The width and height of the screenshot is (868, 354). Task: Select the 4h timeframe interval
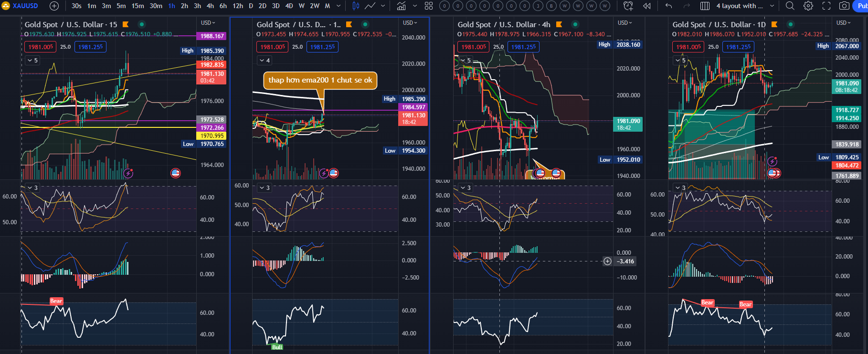(210, 6)
